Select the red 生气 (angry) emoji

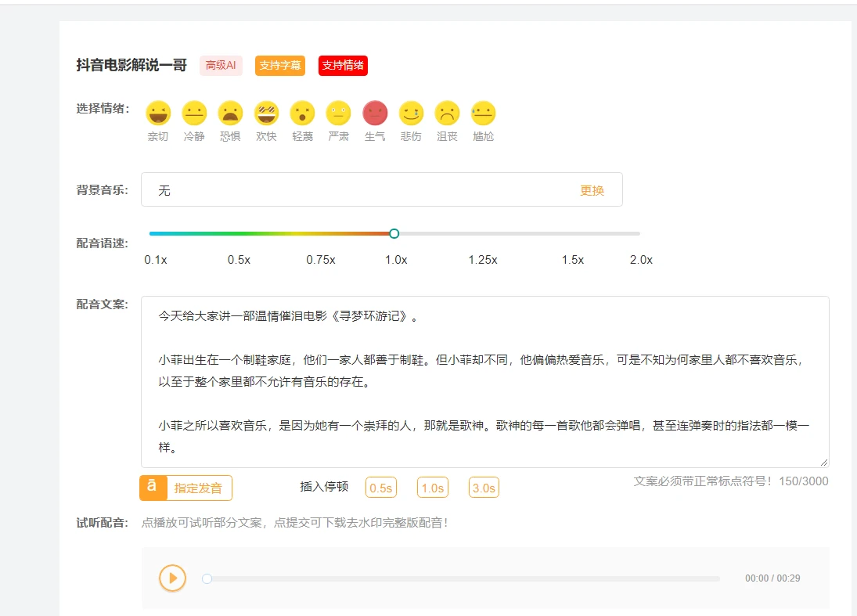pos(375,113)
